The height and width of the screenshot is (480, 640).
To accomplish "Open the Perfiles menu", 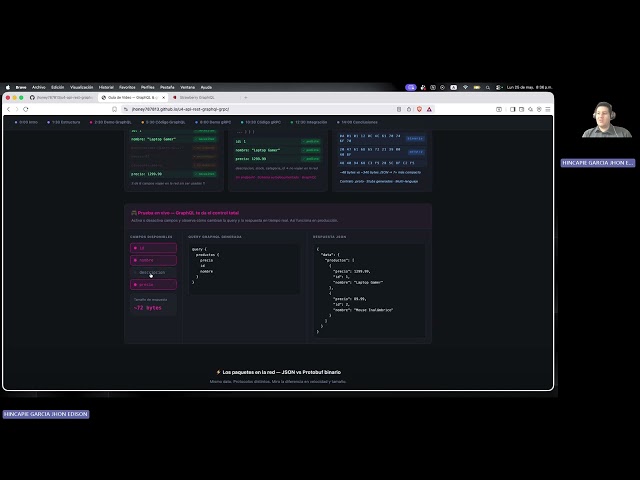I will (148, 87).
